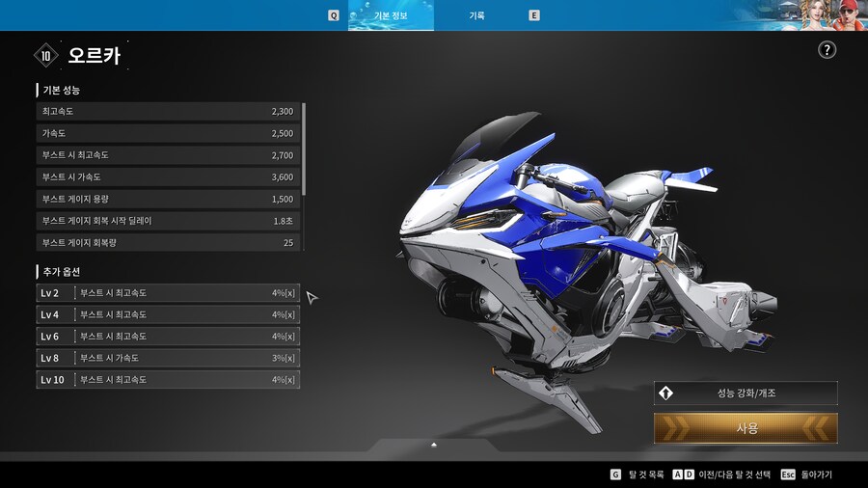Click the D key icon for next vehicle
868x488 pixels.
[689, 474]
